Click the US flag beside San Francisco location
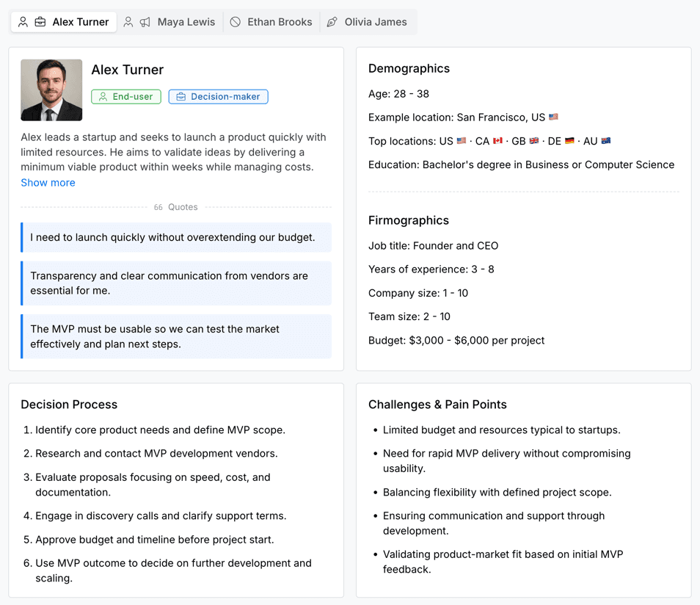 [x=553, y=116]
